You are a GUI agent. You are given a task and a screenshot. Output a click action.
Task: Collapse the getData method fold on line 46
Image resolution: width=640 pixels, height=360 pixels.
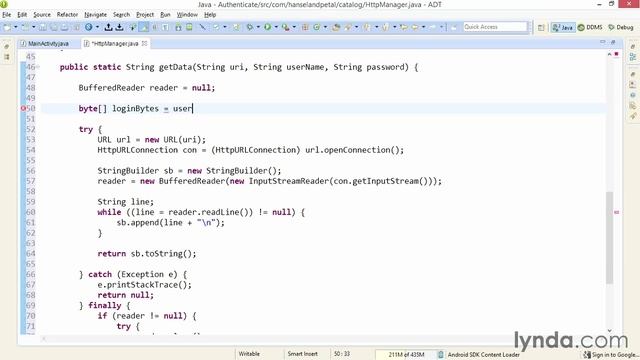pyautogui.click(x=38, y=67)
